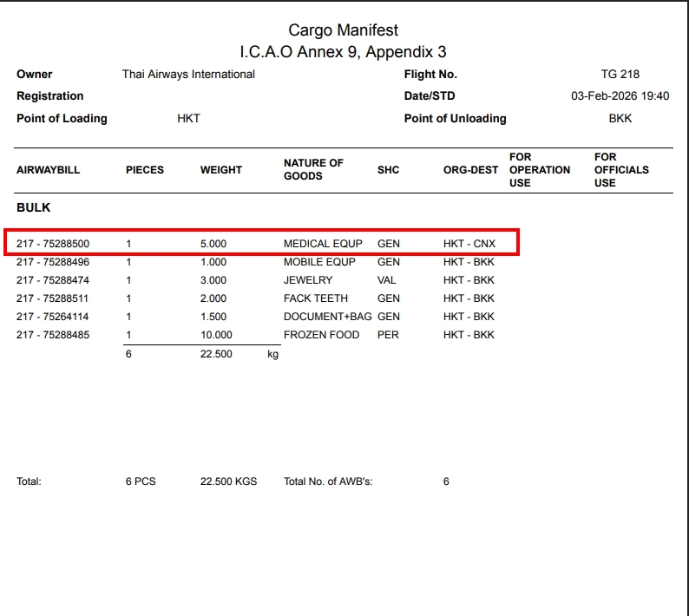Click the BULK section heading
Screen dimensions: 689x616
(x=34, y=208)
